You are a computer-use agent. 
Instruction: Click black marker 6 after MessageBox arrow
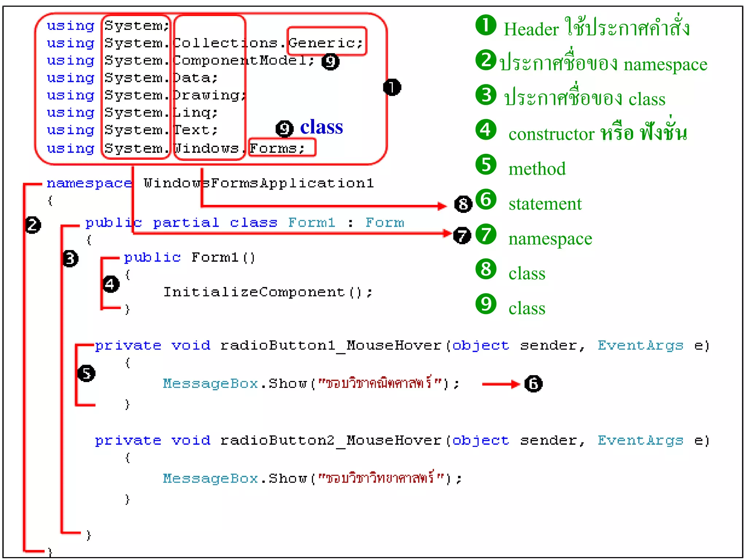[533, 384]
